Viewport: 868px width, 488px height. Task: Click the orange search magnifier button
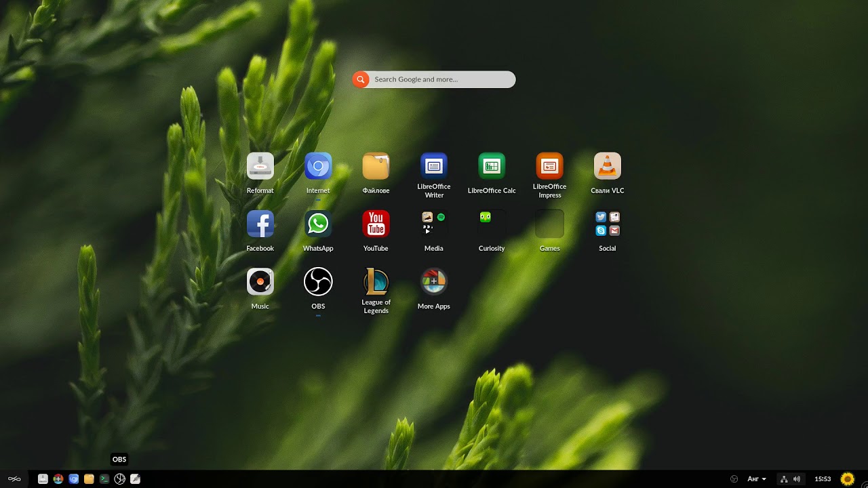click(361, 79)
